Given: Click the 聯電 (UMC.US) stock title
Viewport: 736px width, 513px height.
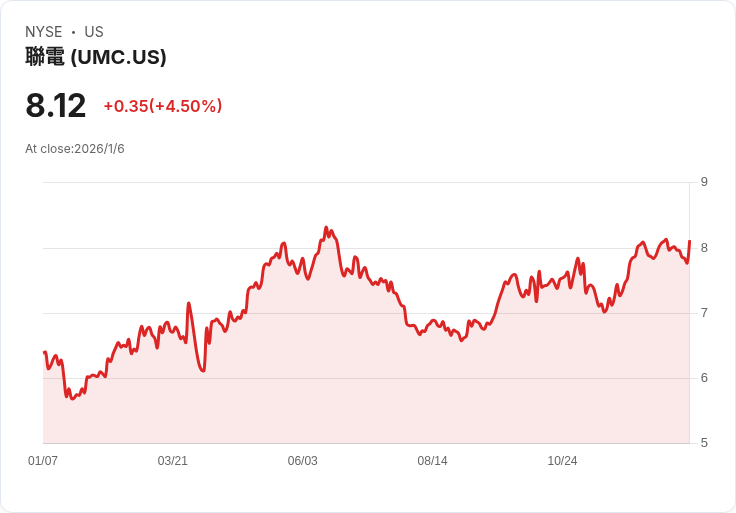Looking at the screenshot, I should click(x=96, y=57).
